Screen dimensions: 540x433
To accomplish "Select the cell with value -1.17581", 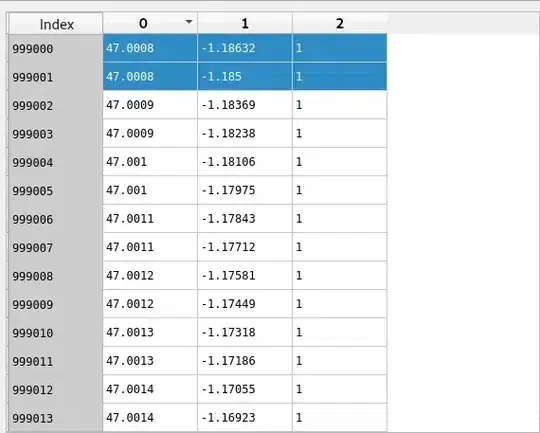I will [245, 275].
